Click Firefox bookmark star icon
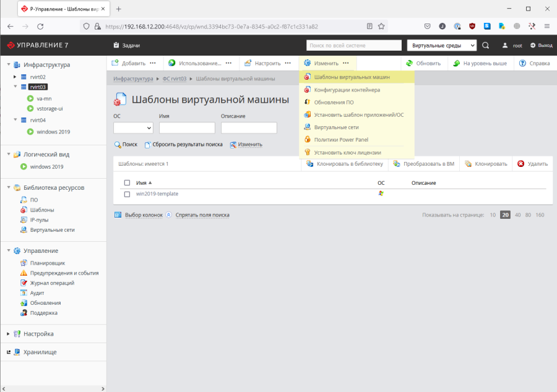The width and height of the screenshot is (557, 392). [x=381, y=27]
